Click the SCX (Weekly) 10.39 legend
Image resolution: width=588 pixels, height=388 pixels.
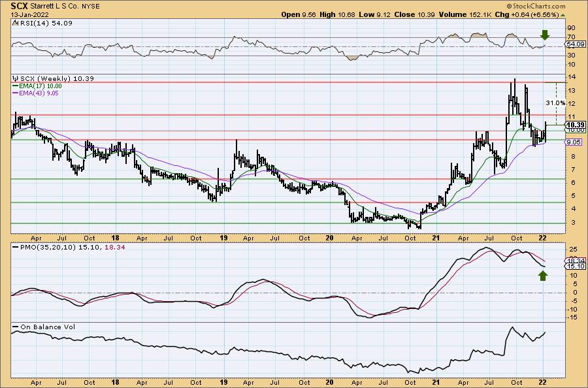click(x=57, y=78)
